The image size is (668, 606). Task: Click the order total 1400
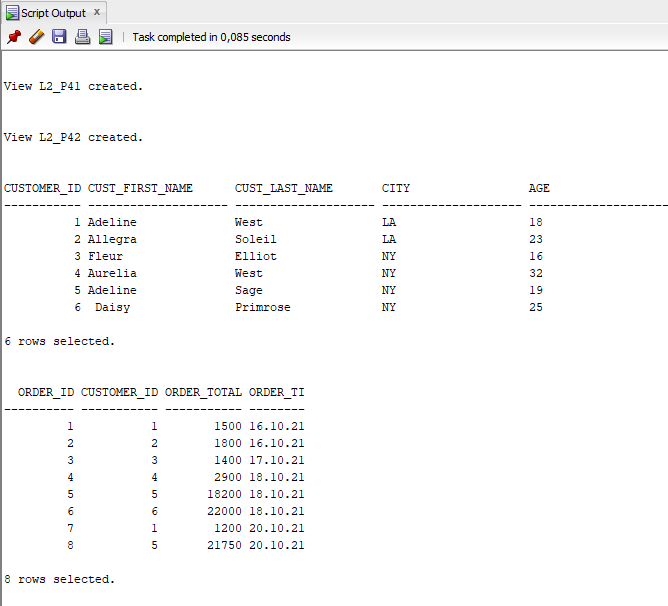pos(228,461)
